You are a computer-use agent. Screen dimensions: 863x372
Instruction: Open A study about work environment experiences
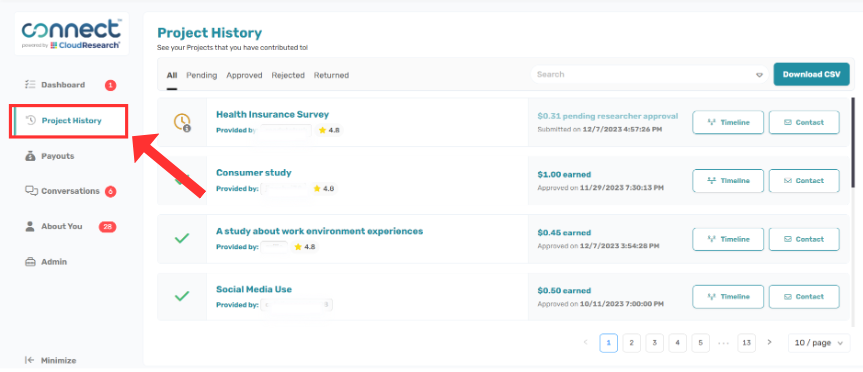pyautogui.click(x=319, y=231)
